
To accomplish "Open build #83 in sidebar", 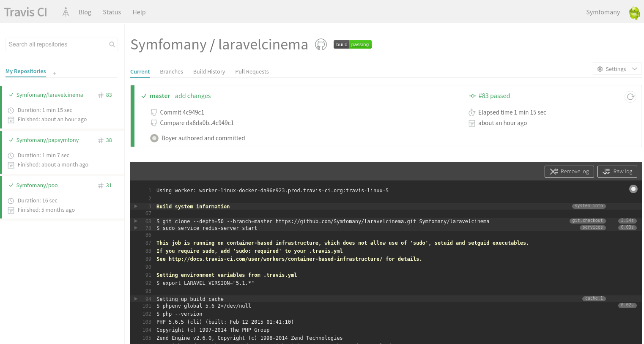I will click(x=105, y=95).
